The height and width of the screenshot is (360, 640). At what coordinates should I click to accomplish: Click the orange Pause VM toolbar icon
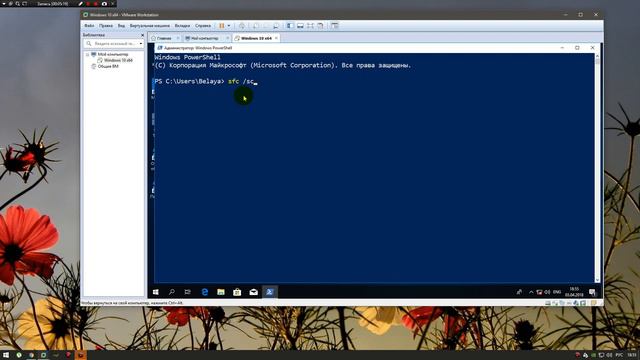pyautogui.click(x=222, y=26)
